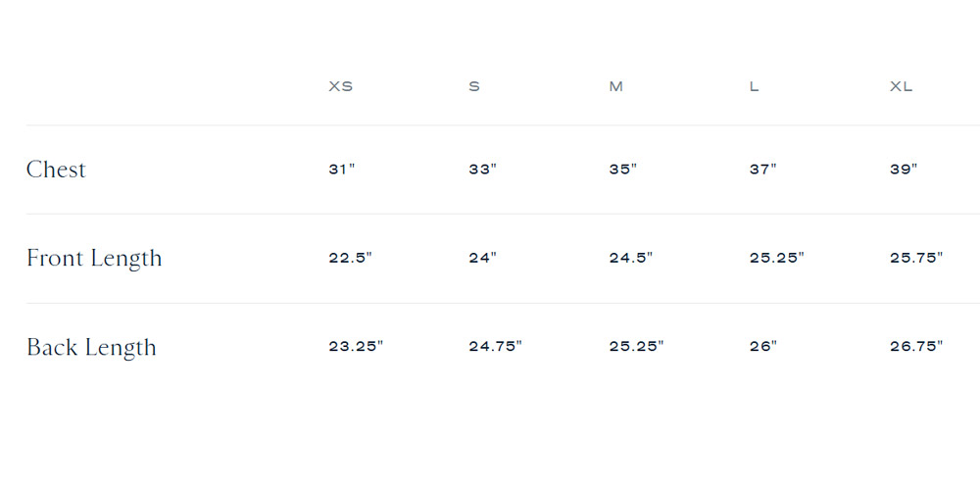Image resolution: width=980 pixels, height=490 pixels.
Task: Select the S back length 24.75"
Action: click(495, 346)
